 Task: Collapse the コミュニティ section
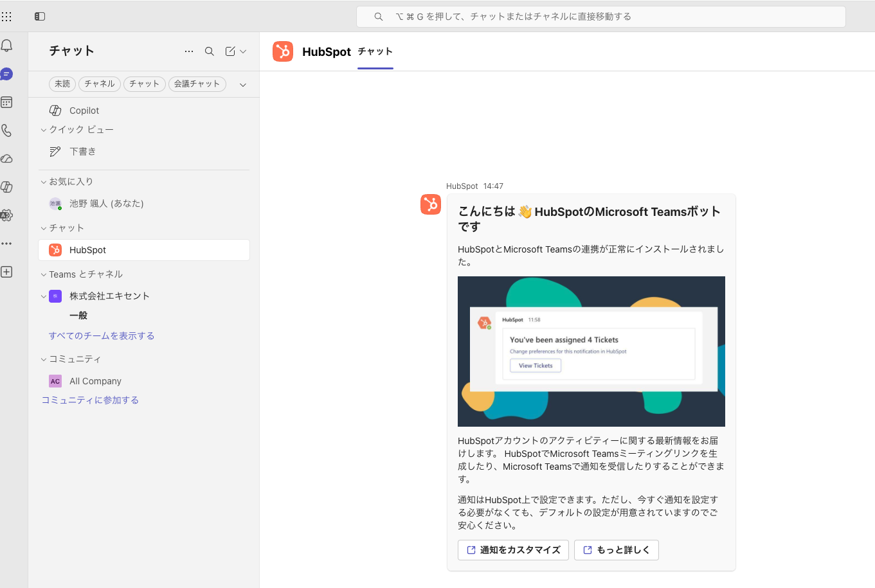coord(44,359)
